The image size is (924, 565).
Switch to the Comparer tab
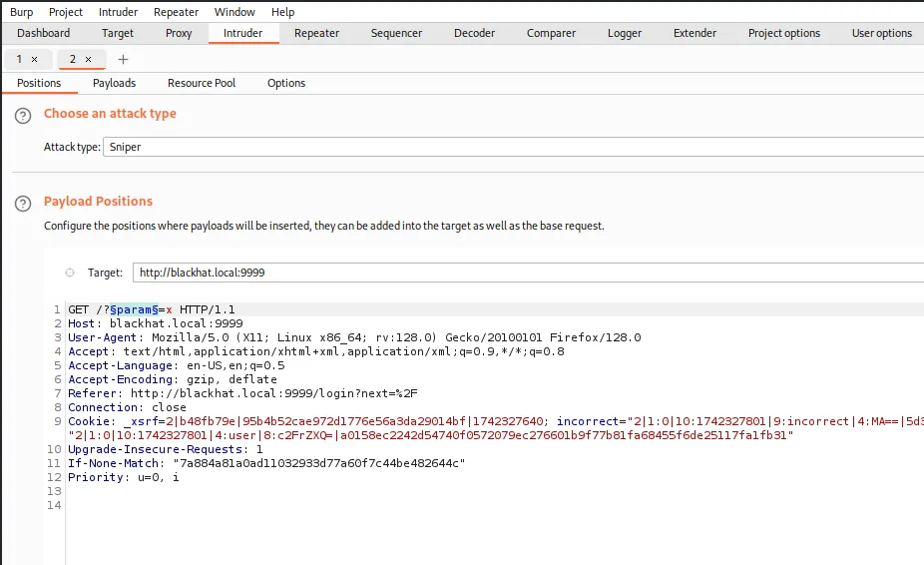pyautogui.click(x=551, y=33)
